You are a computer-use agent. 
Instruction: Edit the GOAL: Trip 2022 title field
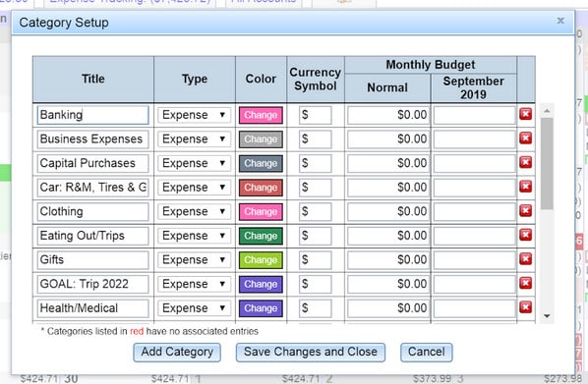93,284
